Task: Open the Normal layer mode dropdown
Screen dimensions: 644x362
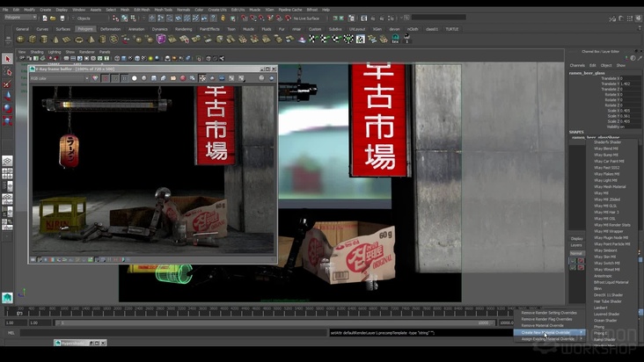Action: [576, 253]
